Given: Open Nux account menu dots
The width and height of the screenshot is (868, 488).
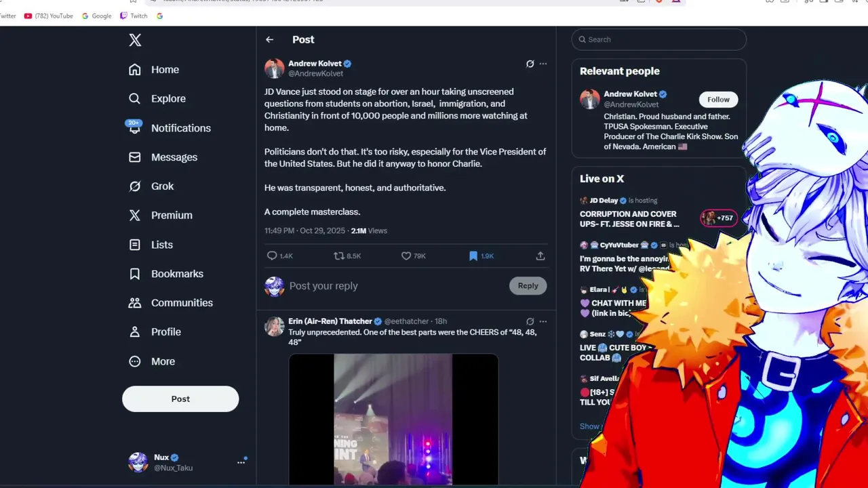Looking at the screenshot, I should [241, 462].
